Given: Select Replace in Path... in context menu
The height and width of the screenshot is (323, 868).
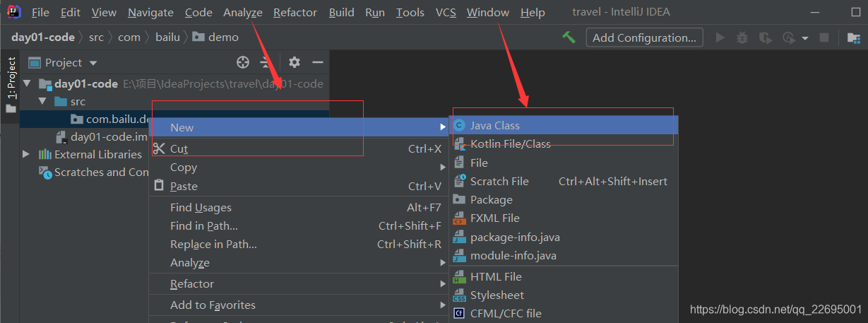Looking at the screenshot, I should point(298,245).
